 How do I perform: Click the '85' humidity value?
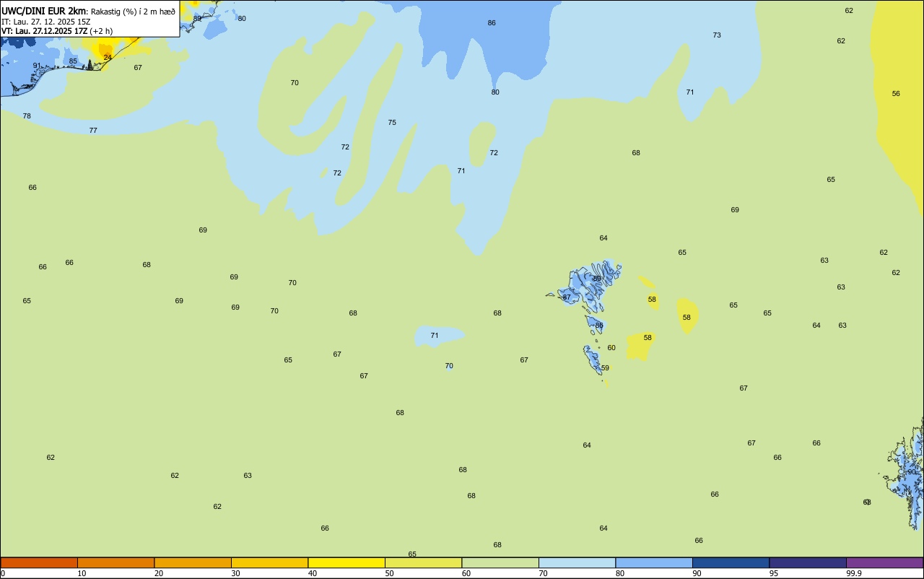[73, 61]
